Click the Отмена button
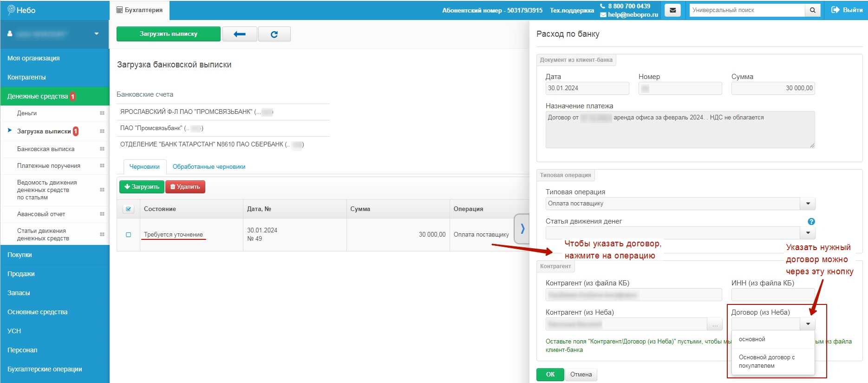 click(581, 374)
